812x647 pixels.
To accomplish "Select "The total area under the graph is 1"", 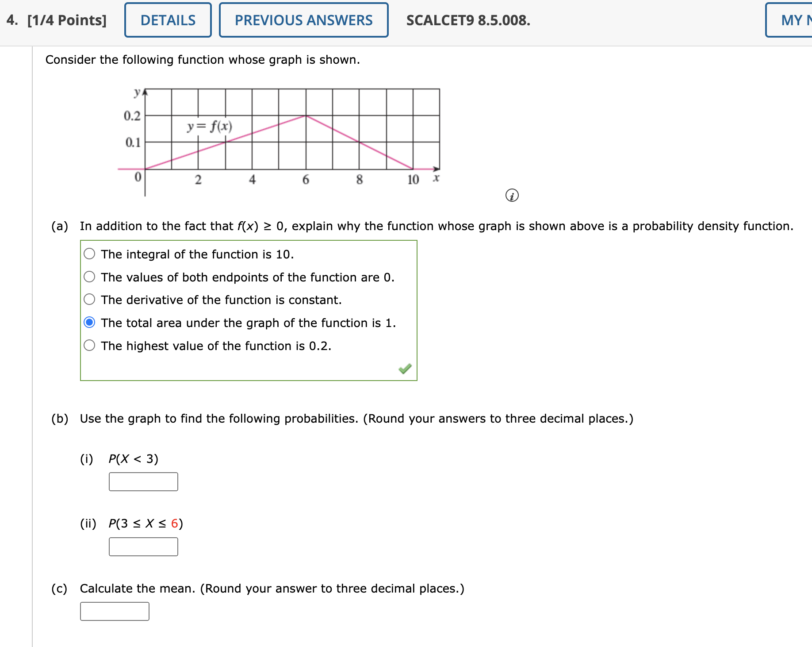I will tap(89, 323).
